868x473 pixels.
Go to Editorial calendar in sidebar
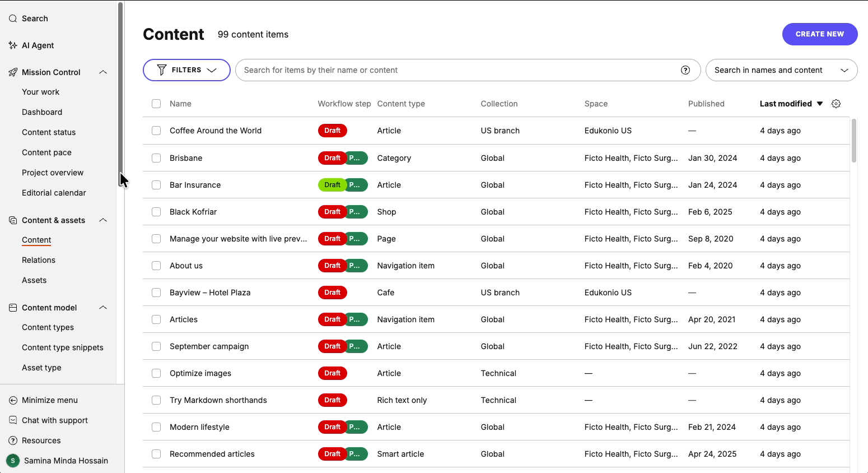[54, 193]
